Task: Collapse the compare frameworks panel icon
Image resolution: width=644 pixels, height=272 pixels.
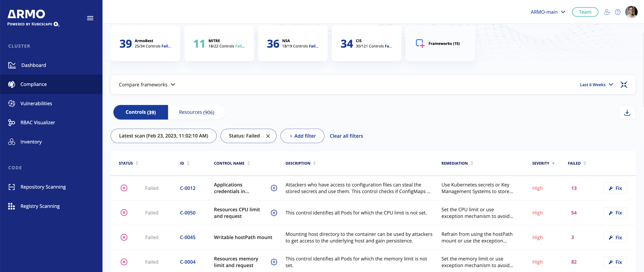Action: (x=624, y=85)
